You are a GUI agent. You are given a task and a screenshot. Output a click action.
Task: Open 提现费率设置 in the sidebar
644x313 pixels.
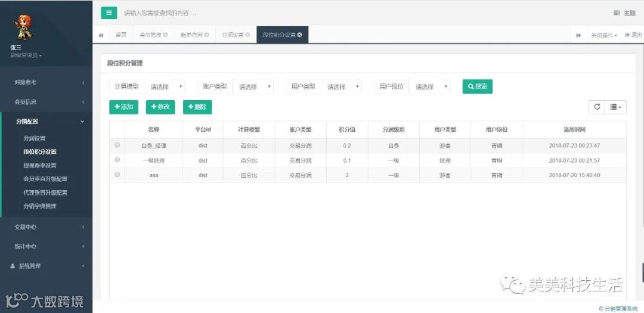(x=41, y=166)
